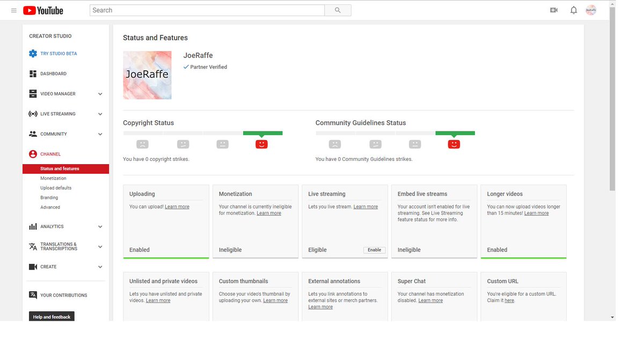Viewport: 644px width, 362px height.
Task: Click the 'Ineligible' status in Monetization card
Action: click(x=230, y=250)
